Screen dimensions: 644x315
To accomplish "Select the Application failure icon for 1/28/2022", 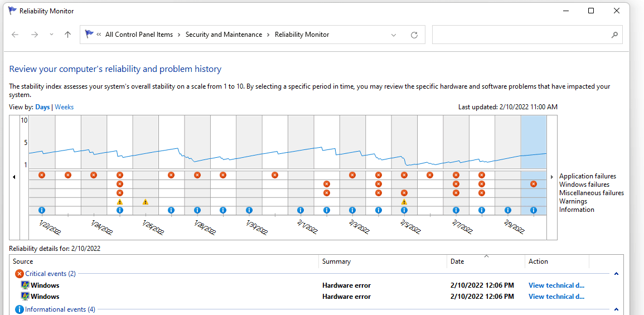I will coord(197,175).
